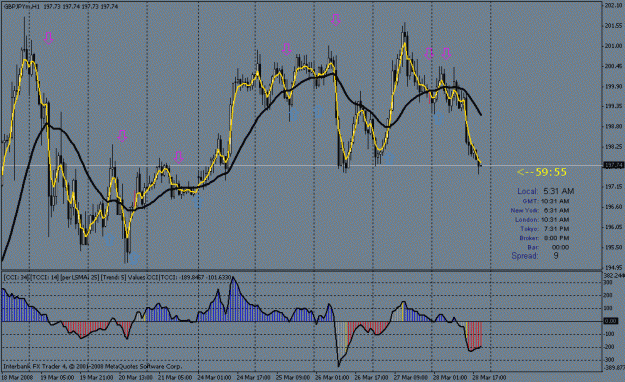
Task: Click the 28 Mar 17:00 time axis label
Action: (x=489, y=377)
